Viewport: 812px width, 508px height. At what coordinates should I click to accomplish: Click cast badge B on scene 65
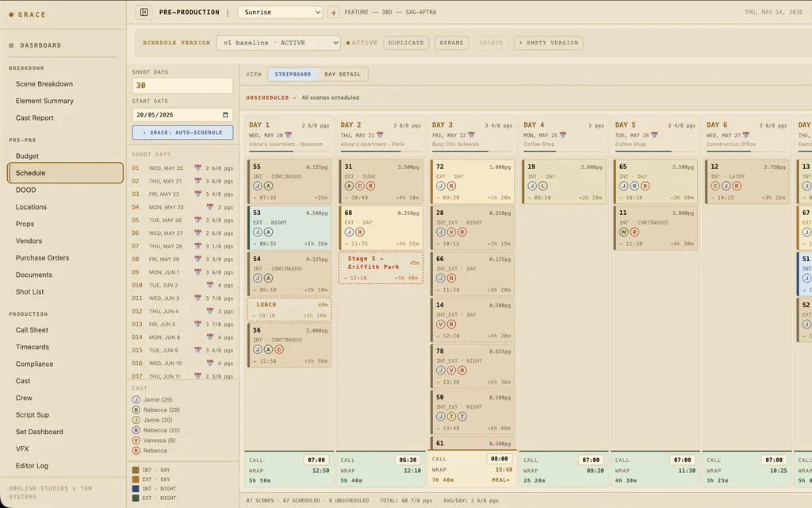[634, 186]
